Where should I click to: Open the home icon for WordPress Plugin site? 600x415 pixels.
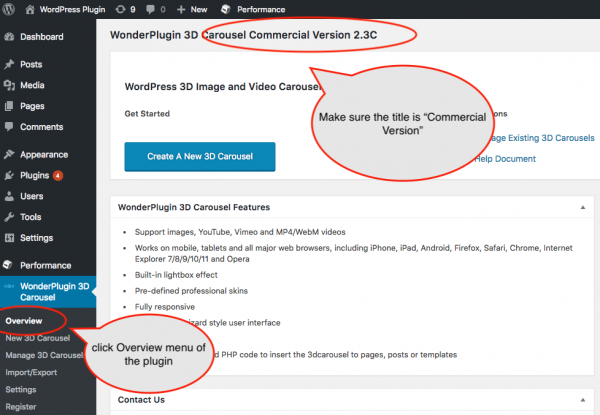tap(28, 9)
